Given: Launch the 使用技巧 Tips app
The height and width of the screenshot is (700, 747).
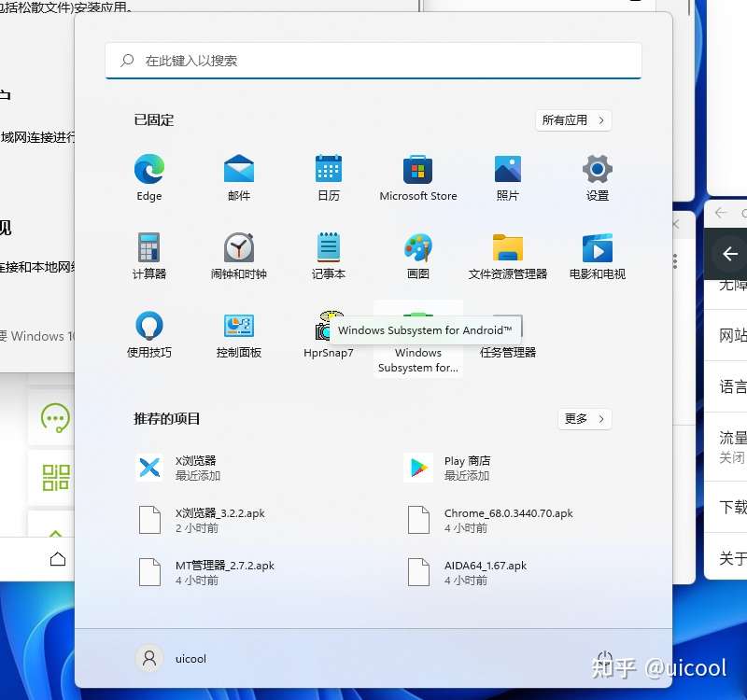Looking at the screenshot, I should 149,334.
